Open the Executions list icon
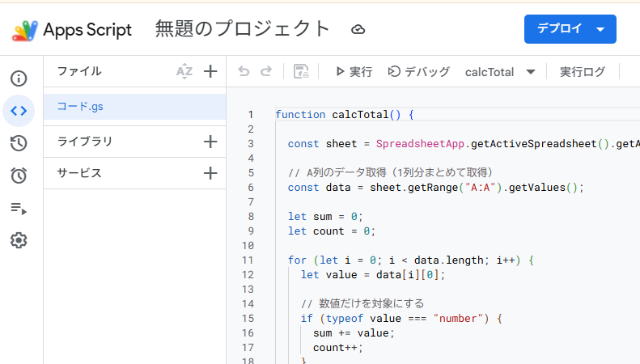The width and height of the screenshot is (640, 364). pos(19,208)
